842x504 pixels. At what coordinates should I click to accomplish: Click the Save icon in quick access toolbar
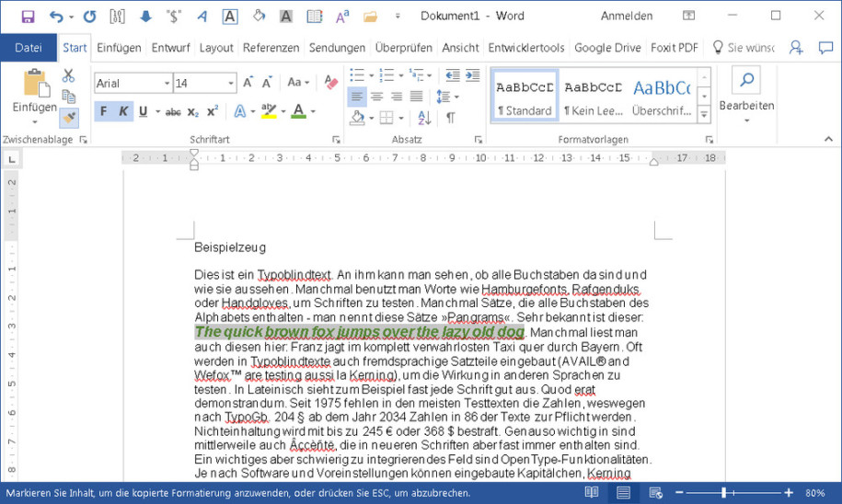28,17
